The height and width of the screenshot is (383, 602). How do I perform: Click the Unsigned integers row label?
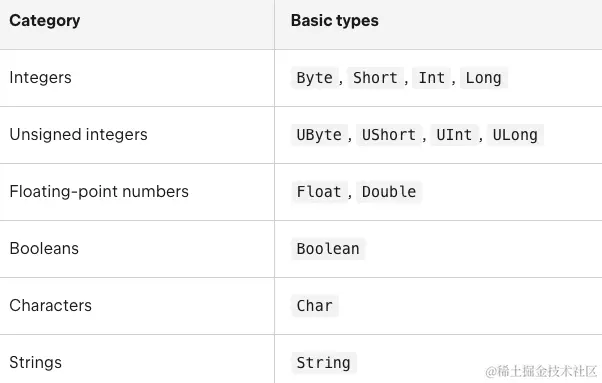click(78, 135)
